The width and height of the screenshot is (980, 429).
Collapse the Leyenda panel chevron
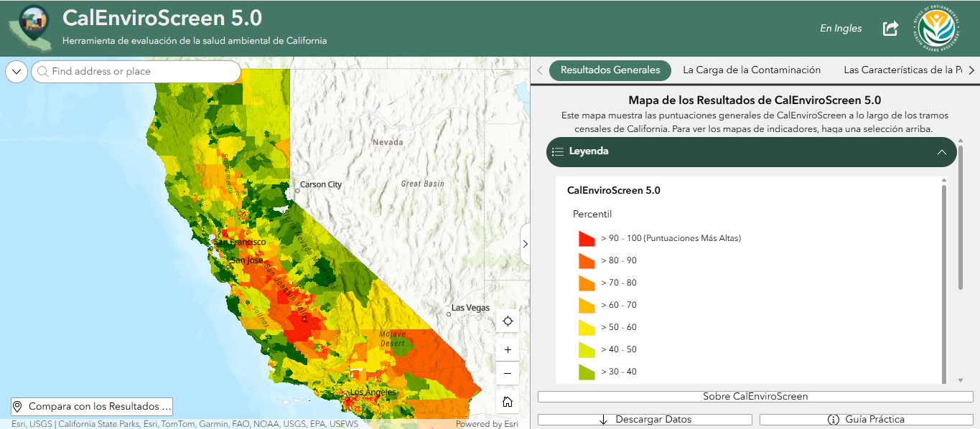click(942, 152)
